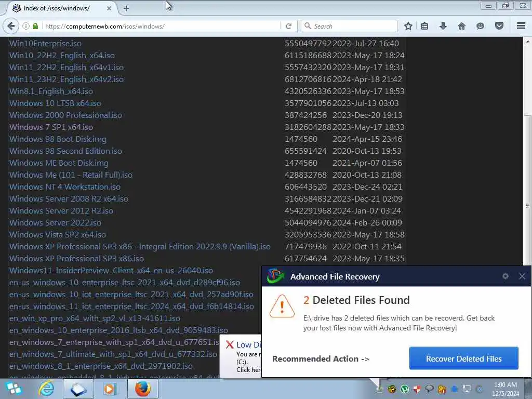Download Win11_22H2_English_x64v1.iso
The image size is (532, 399).
66,67
